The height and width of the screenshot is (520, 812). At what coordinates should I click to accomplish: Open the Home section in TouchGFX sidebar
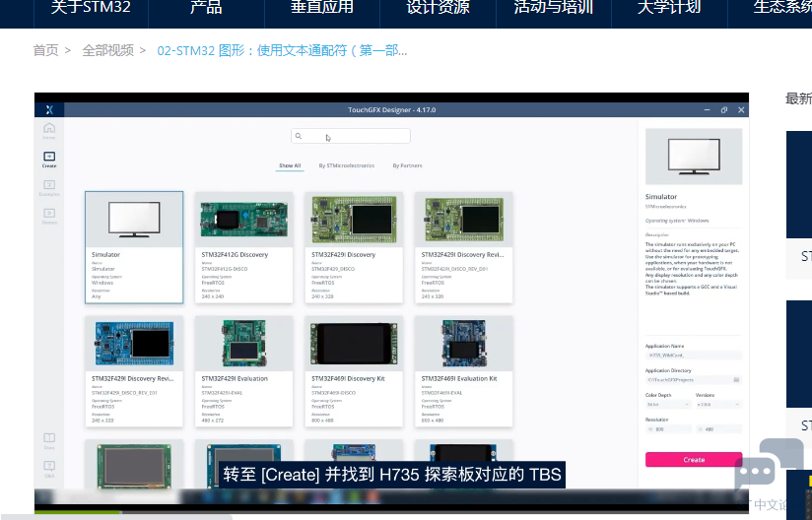point(49,131)
